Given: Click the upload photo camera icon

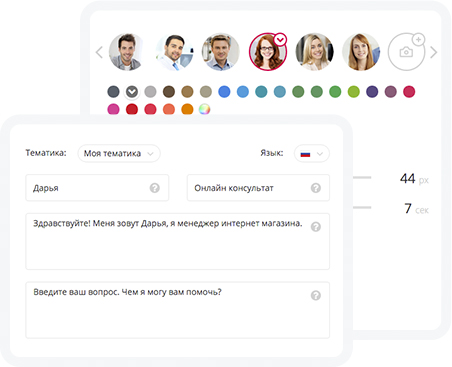Looking at the screenshot, I should pos(406,52).
